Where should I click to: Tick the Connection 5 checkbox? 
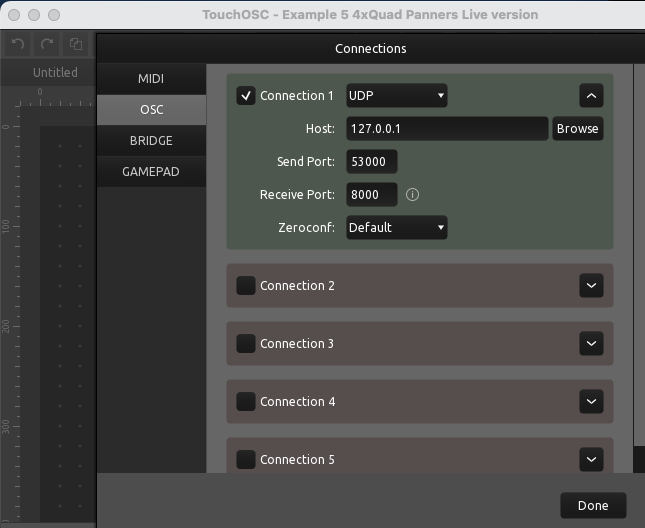pyautogui.click(x=246, y=460)
